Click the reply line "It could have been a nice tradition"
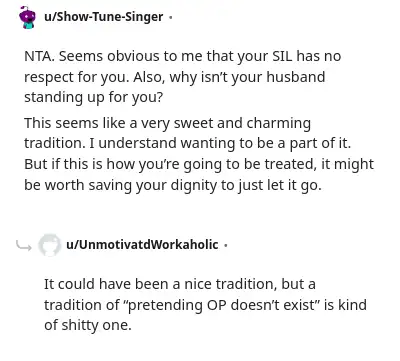Image resolution: width=400 pixels, height=361 pixels. 180,284
